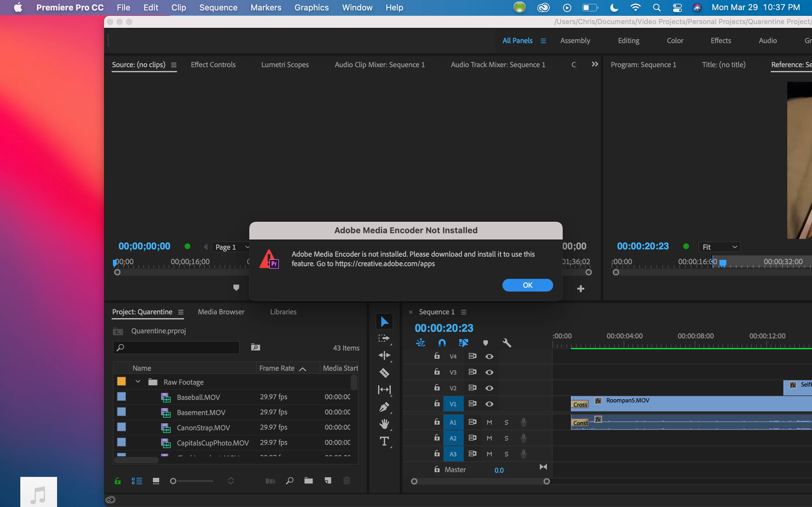Toggle V1 track output eye icon
The width and height of the screenshot is (812, 507).
pos(489,404)
